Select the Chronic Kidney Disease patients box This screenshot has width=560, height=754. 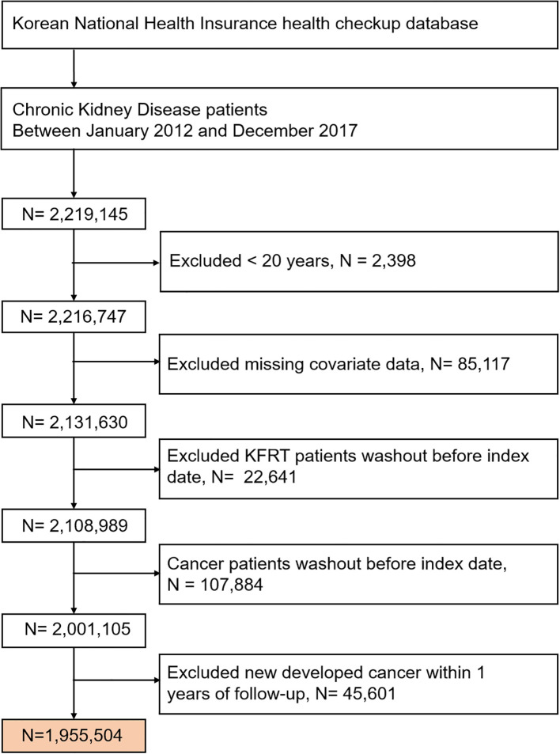click(280, 119)
